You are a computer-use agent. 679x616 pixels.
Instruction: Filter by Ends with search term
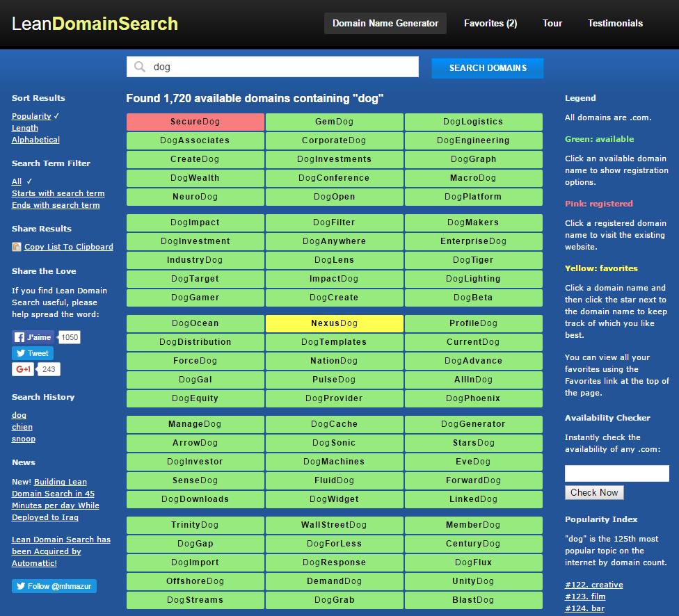click(56, 205)
